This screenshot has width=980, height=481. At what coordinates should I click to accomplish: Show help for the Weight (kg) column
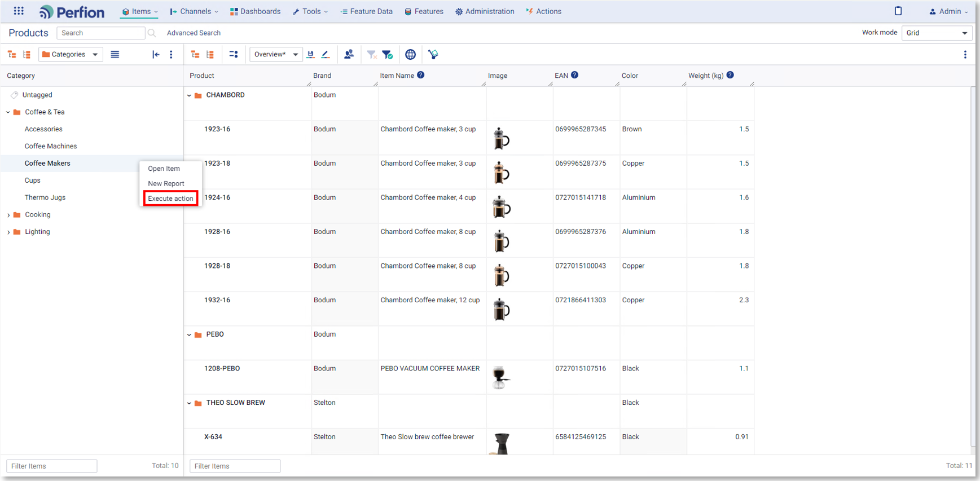730,75
